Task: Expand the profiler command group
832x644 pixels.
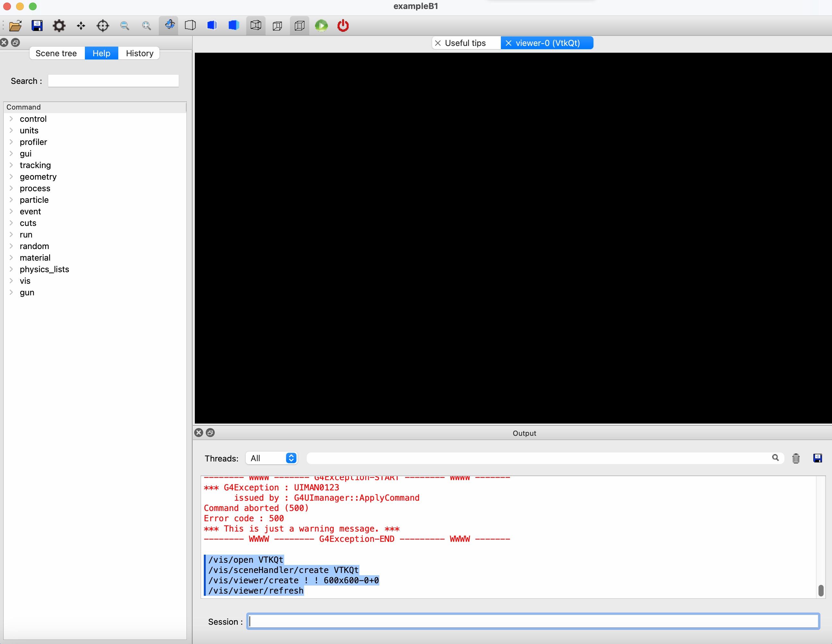Action: tap(12, 142)
